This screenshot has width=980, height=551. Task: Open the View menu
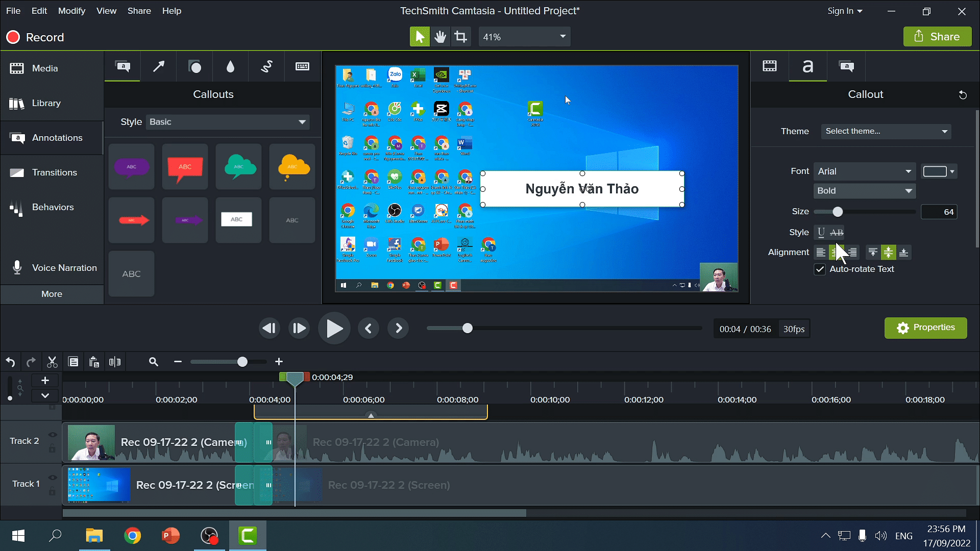106,11
